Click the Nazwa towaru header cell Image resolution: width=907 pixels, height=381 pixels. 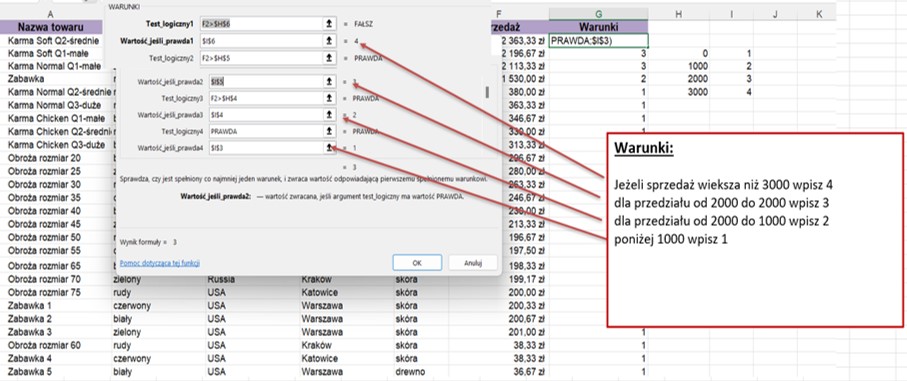point(51,27)
